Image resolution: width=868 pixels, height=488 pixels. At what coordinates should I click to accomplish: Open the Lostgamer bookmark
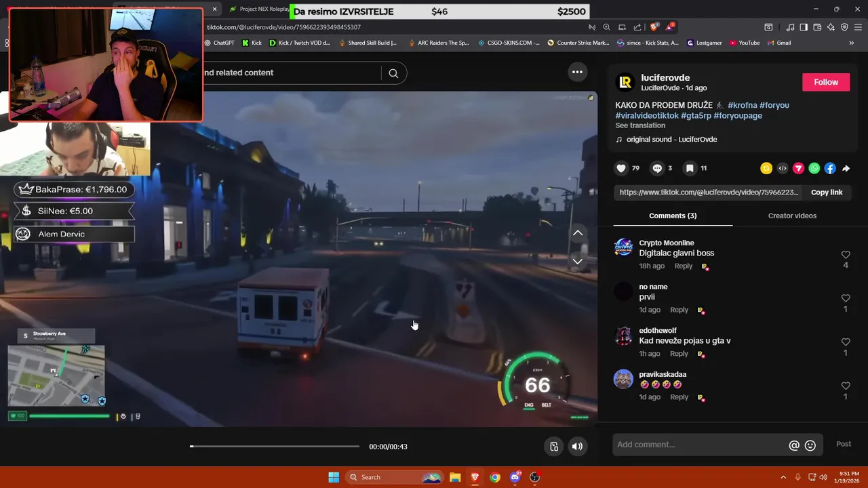(x=705, y=43)
